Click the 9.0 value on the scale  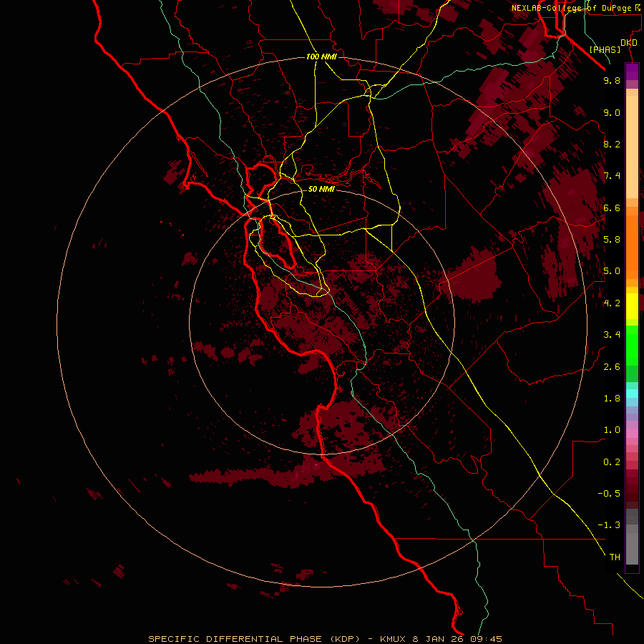(x=612, y=112)
